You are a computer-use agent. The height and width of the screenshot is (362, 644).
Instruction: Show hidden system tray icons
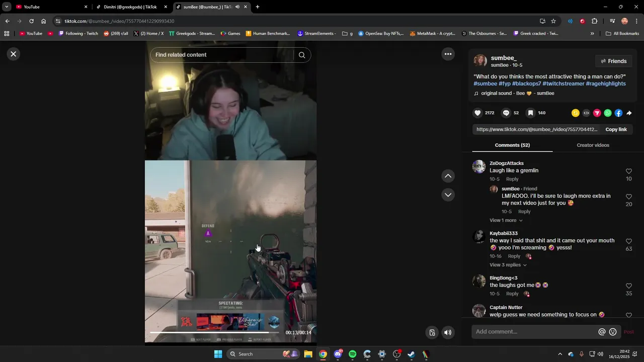(x=560, y=354)
